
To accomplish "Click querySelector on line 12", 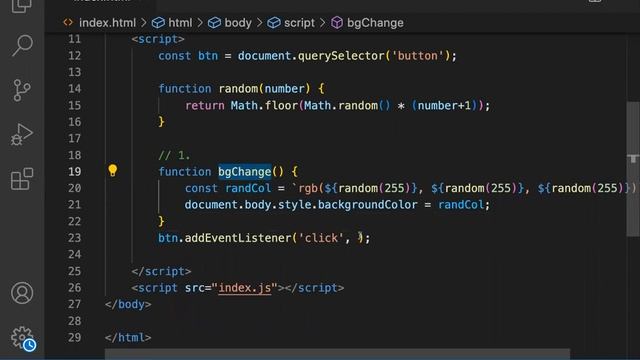I will (341, 56).
